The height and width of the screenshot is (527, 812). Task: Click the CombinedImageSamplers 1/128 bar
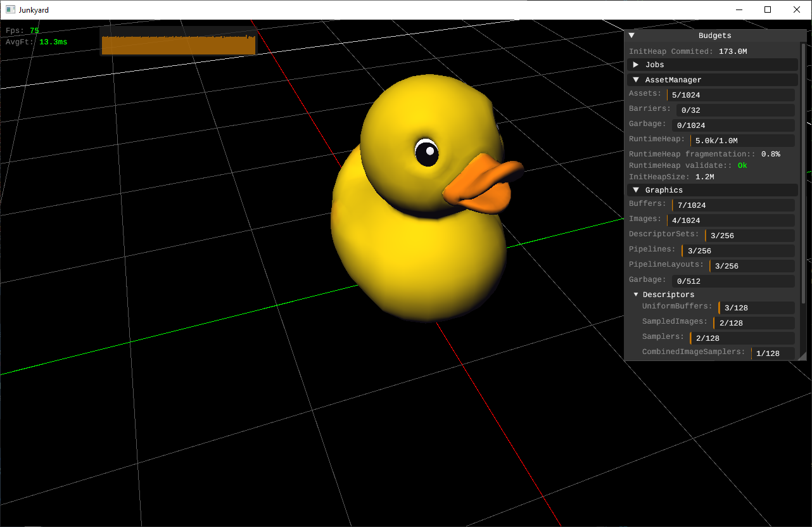click(773, 353)
